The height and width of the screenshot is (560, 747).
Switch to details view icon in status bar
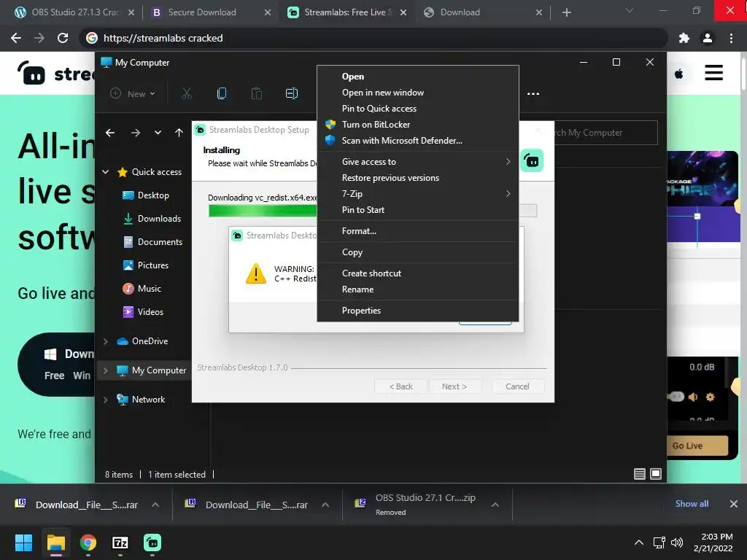click(639, 474)
